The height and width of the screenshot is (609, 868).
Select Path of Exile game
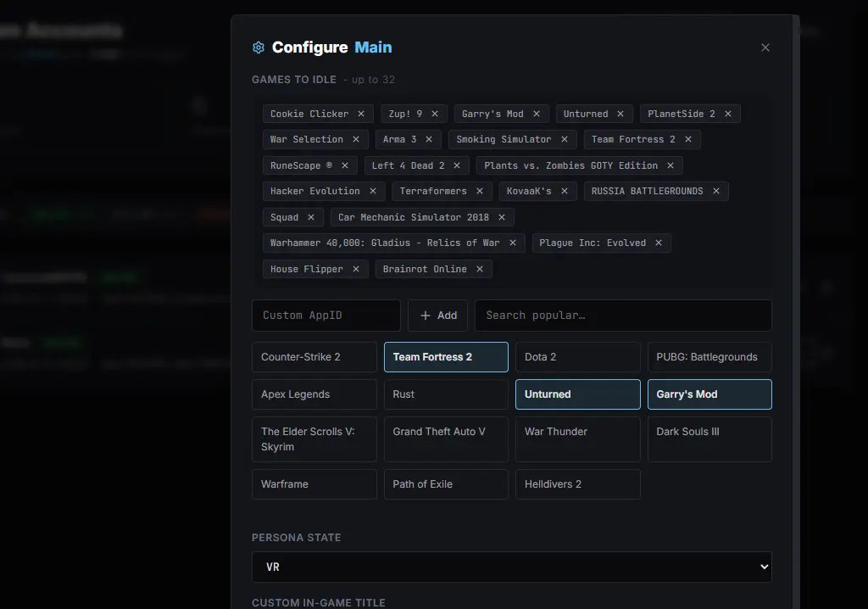tap(446, 484)
